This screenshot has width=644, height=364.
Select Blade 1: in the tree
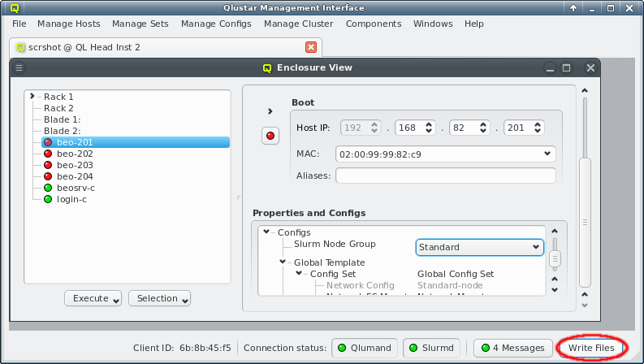[62, 119]
